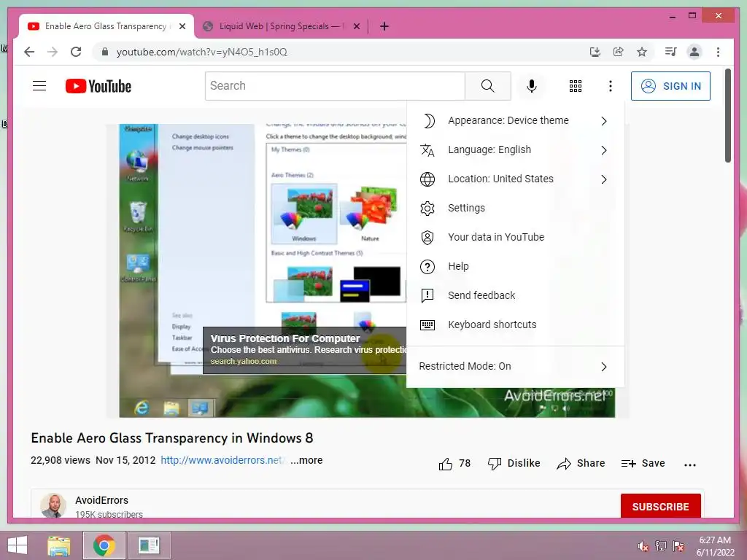Image resolution: width=747 pixels, height=560 pixels.
Task: Click the Virus Protection ad overlay
Action: click(x=305, y=350)
